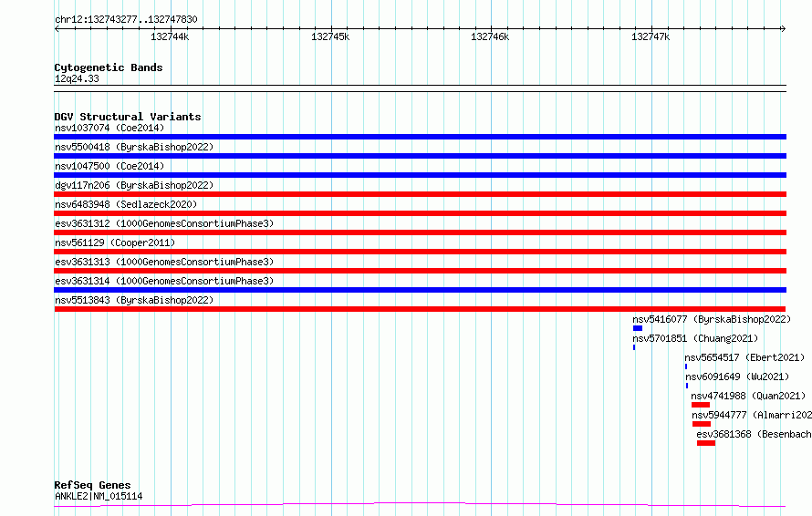Click the nsv5701851 (Chuang2021) label
This screenshot has width=812, height=516.
695,338
